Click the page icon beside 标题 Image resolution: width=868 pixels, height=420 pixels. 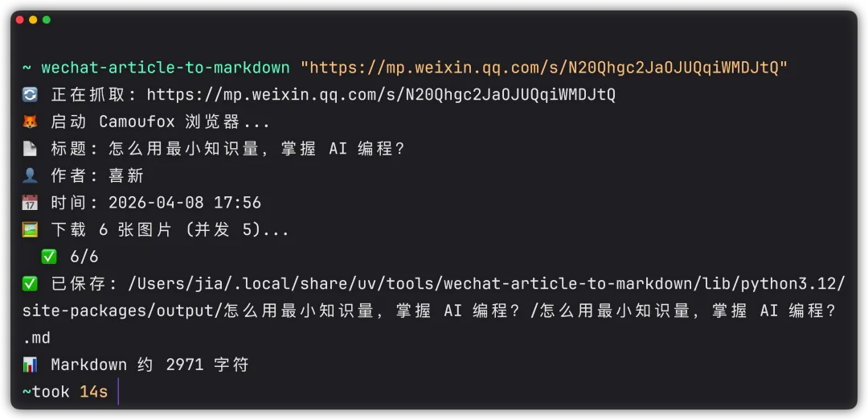(x=30, y=149)
